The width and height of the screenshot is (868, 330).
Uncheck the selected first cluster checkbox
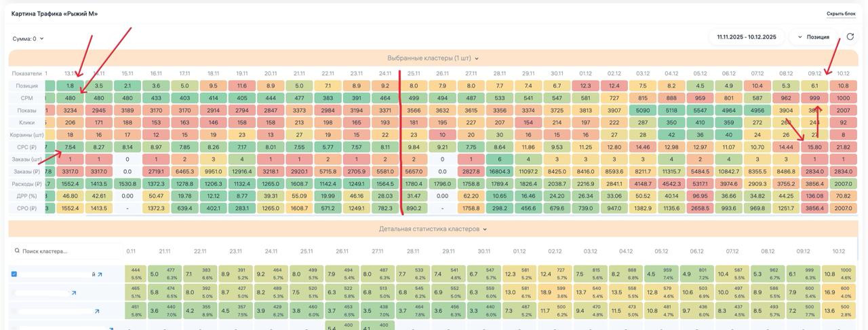point(15,274)
